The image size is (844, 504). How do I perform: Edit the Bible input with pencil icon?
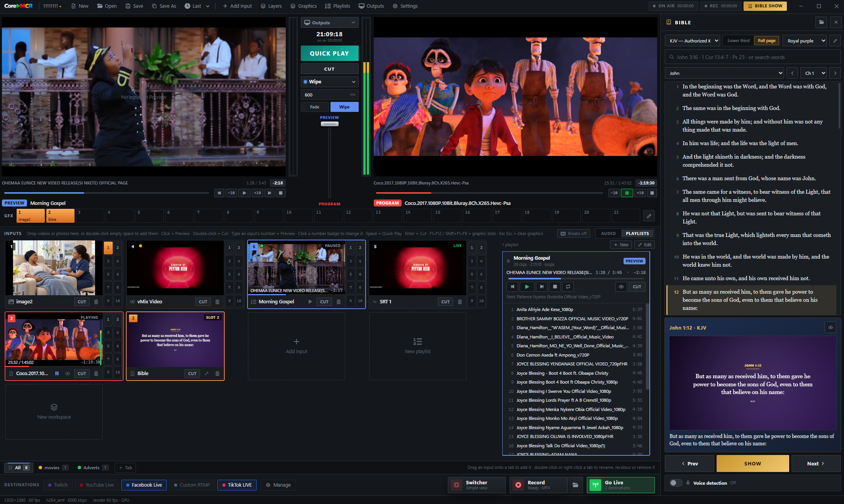207,374
